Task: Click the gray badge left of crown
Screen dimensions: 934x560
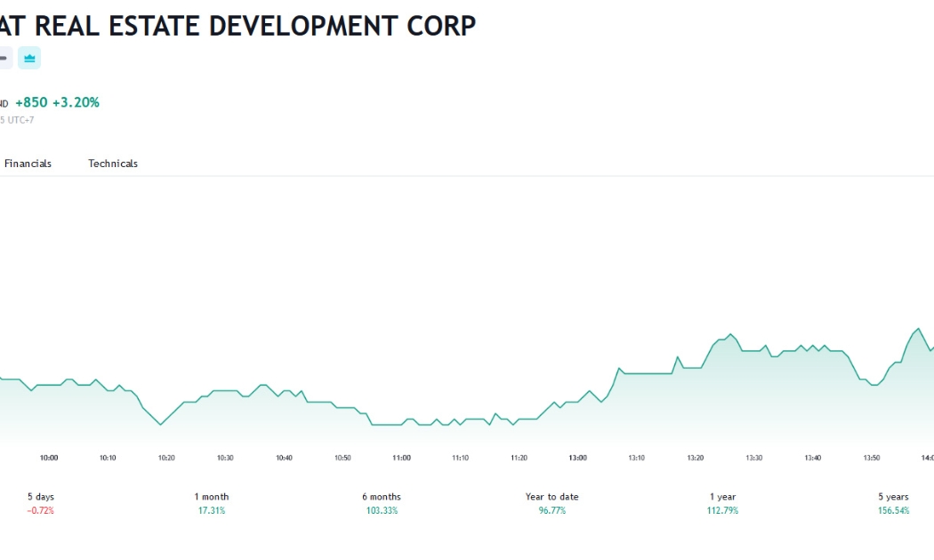Action: click(x=4, y=58)
